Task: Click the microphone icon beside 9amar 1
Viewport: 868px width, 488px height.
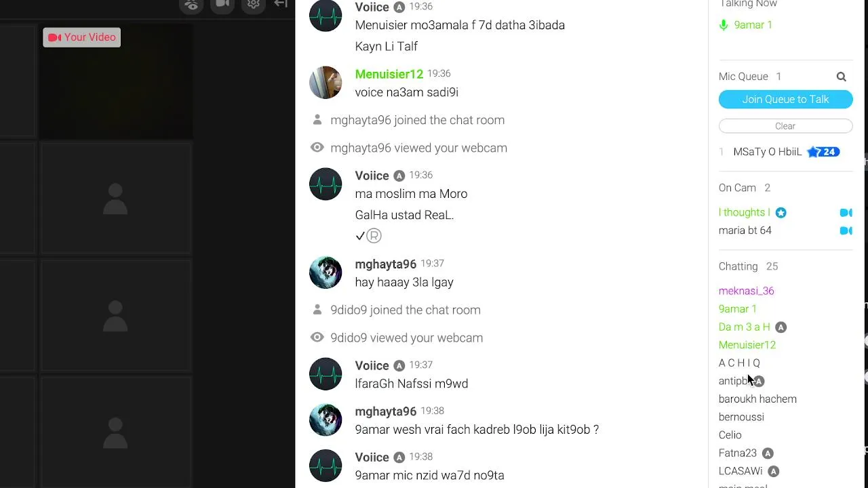Action: pyautogui.click(x=724, y=25)
